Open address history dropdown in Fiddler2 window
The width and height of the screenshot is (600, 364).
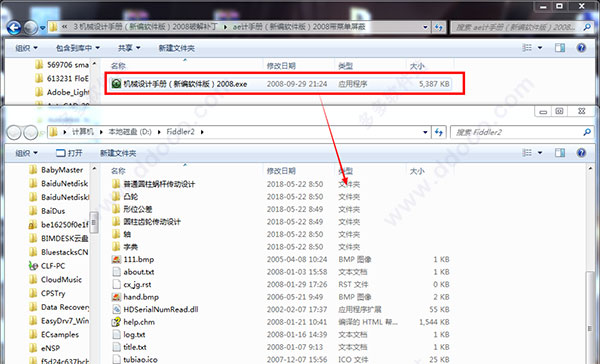(425, 132)
